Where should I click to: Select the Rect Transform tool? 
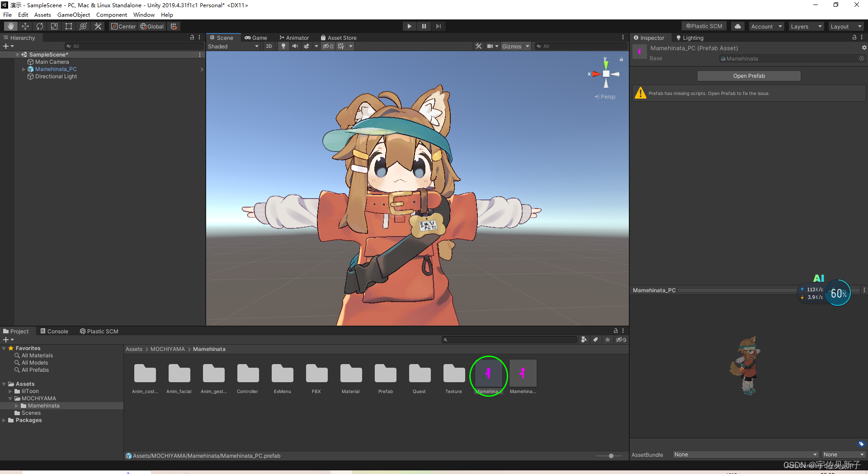(68, 26)
